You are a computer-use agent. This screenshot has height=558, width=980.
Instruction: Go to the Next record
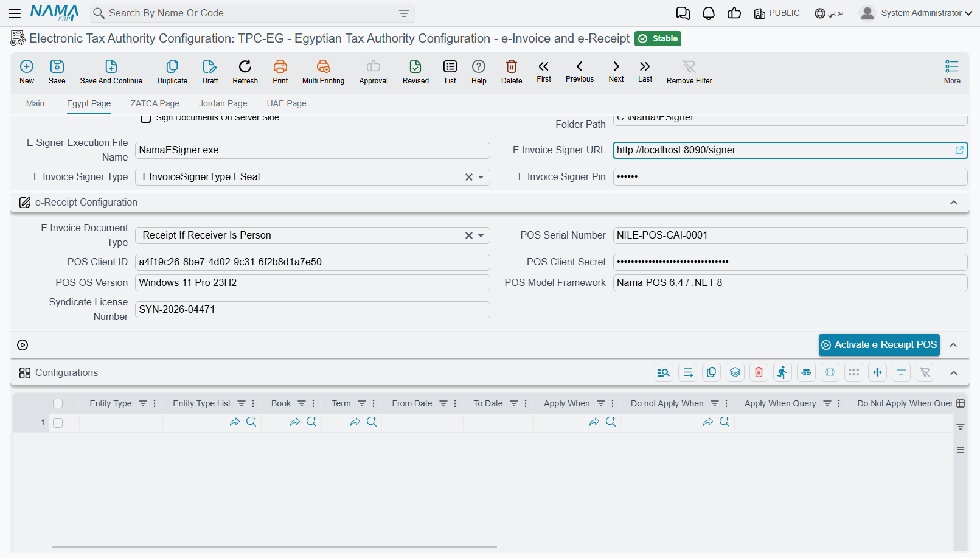click(616, 71)
